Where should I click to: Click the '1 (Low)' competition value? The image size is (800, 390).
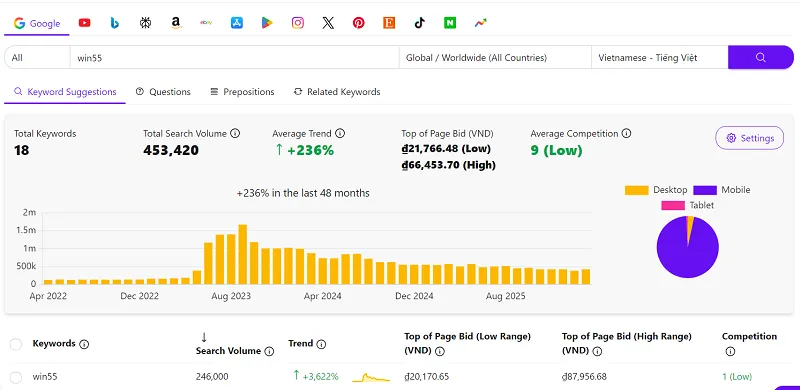[737, 377]
